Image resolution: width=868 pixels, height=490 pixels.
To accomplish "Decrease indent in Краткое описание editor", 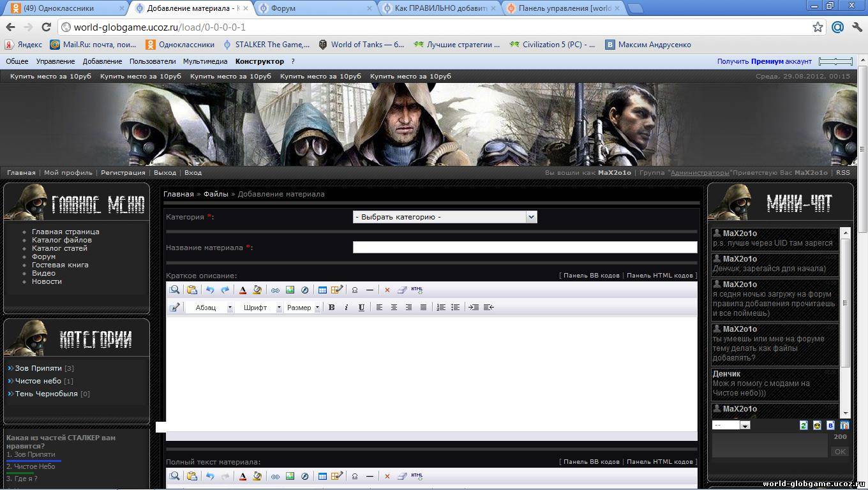I will [488, 308].
